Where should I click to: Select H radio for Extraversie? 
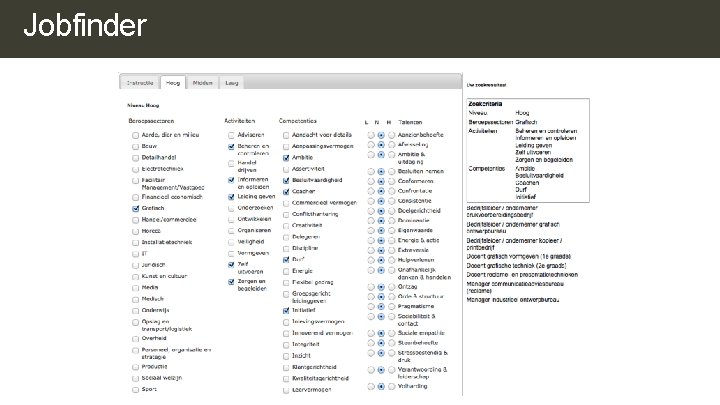[x=391, y=251]
